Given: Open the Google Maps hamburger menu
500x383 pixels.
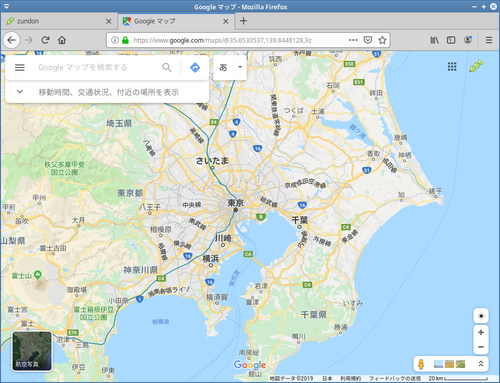Looking at the screenshot, I should (x=20, y=67).
